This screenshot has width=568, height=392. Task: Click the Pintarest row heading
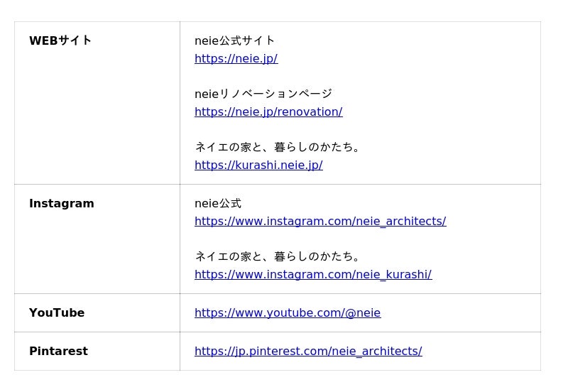pyautogui.click(x=58, y=352)
